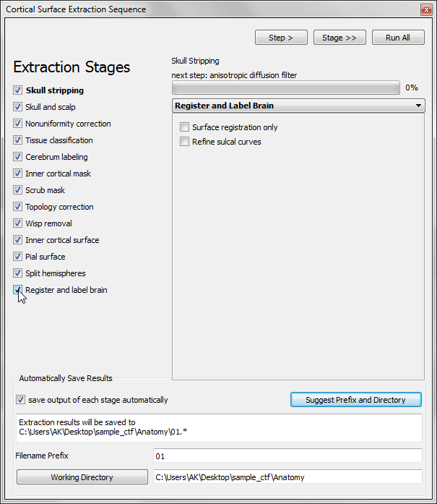Enable Refine sulcal curves option

(x=185, y=142)
